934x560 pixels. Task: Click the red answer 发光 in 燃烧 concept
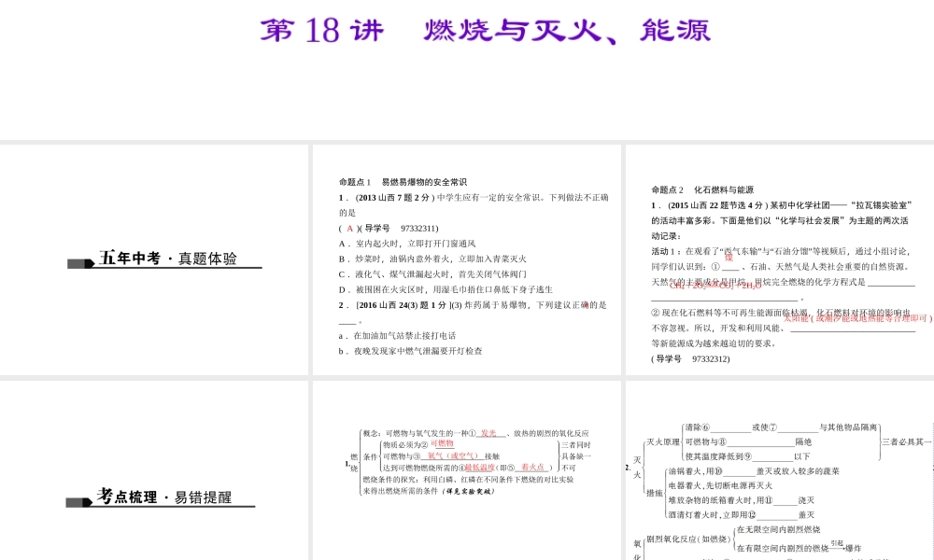click(488, 433)
